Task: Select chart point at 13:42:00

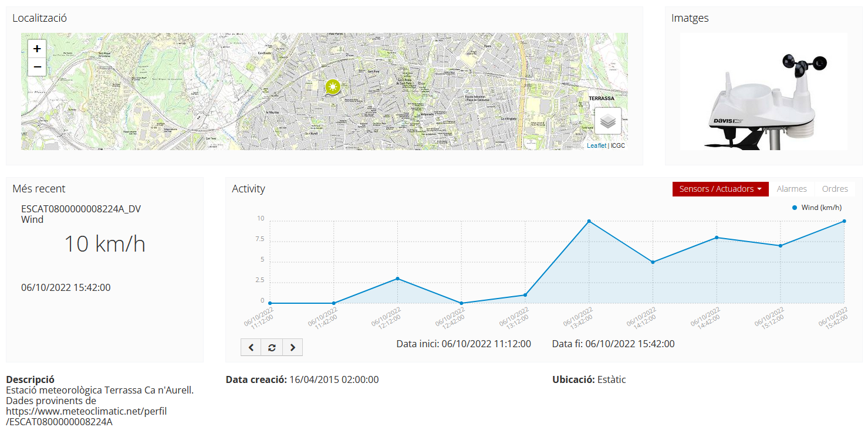Action: (589, 221)
